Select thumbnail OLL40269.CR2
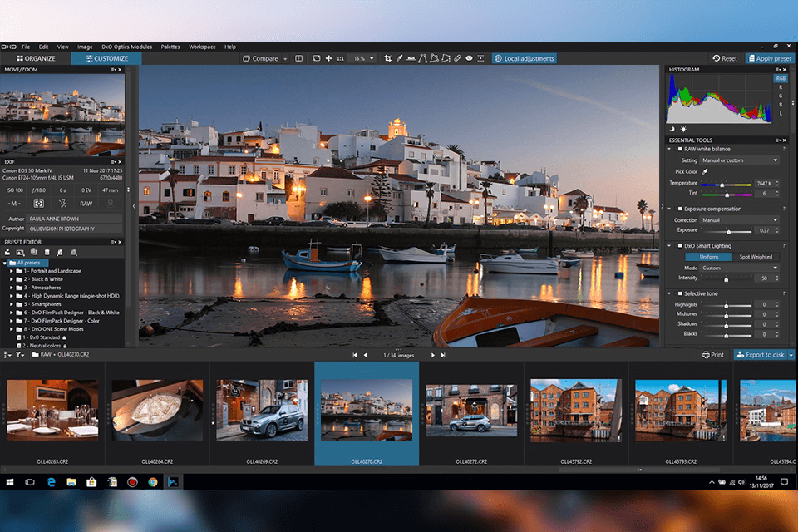The width and height of the screenshot is (798, 532). click(x=262, y=413)
